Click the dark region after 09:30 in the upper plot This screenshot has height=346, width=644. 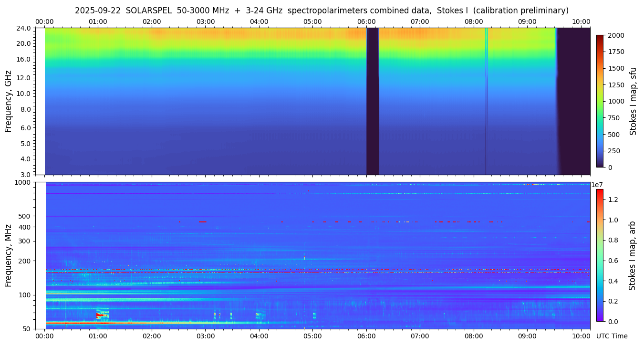pos(574,101)
